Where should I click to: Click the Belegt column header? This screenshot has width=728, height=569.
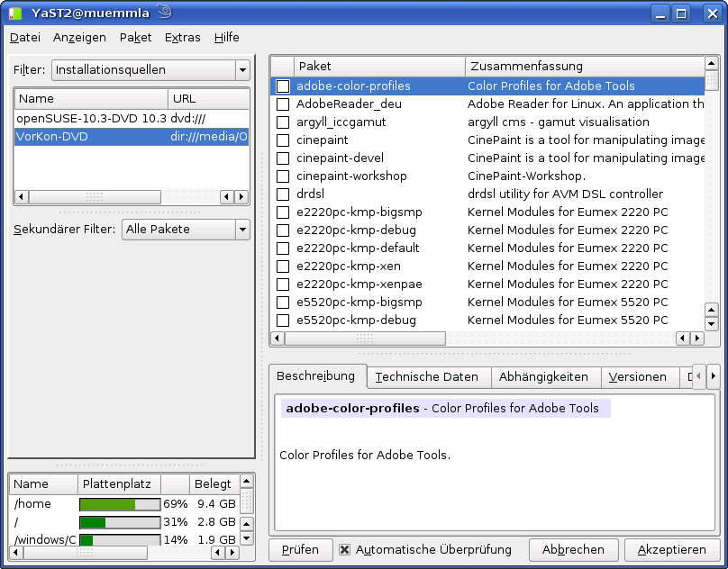point(214,484)
